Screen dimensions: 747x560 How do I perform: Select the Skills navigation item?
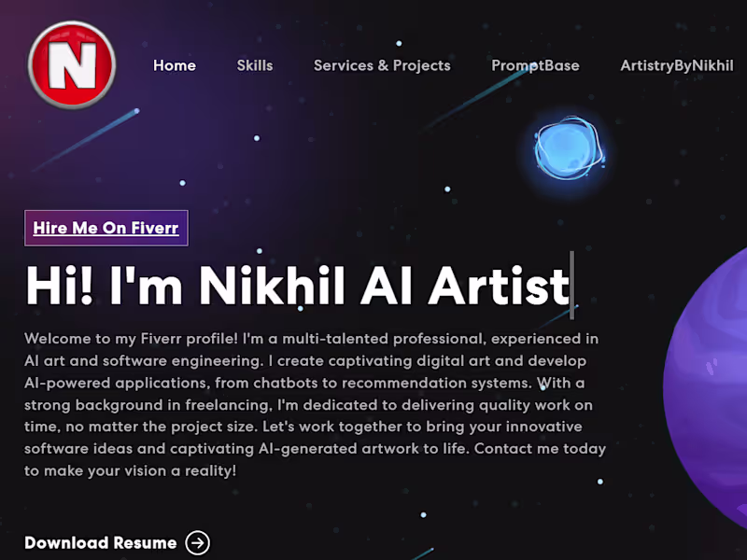(255, 65)
